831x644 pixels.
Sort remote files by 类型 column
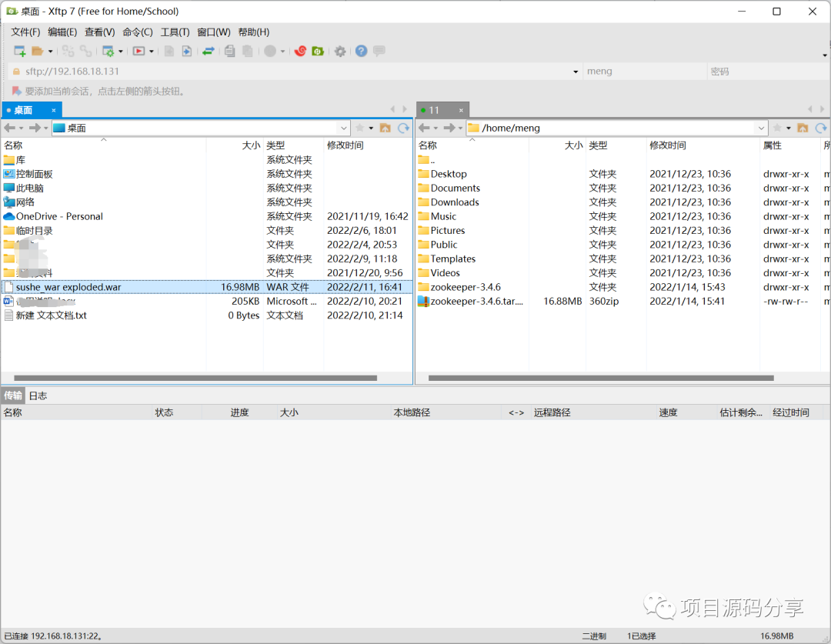(616, 145)
